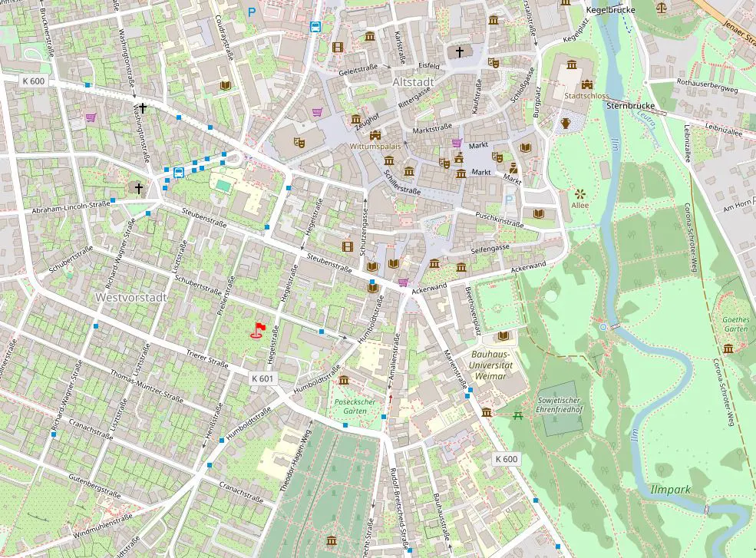
Task: Click the bus stop icon on Washingtonstraße
Action: pyautogui.click(x=179, y=173)
